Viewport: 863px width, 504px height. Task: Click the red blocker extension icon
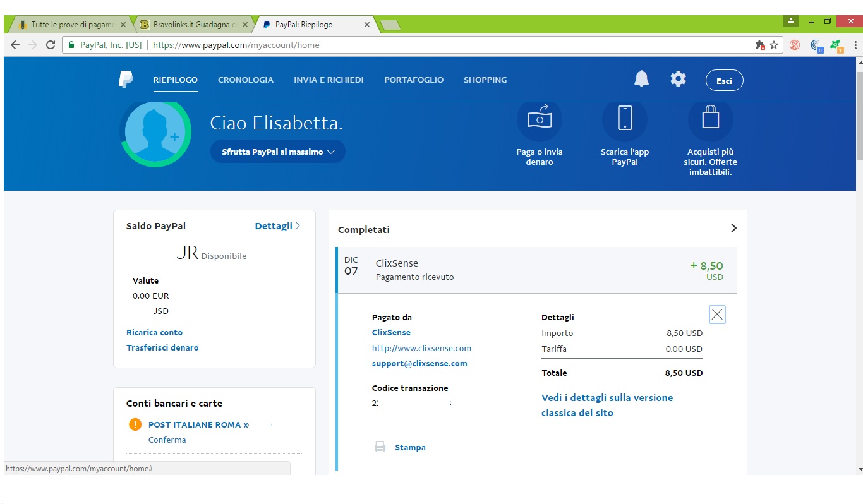point(795,45)
